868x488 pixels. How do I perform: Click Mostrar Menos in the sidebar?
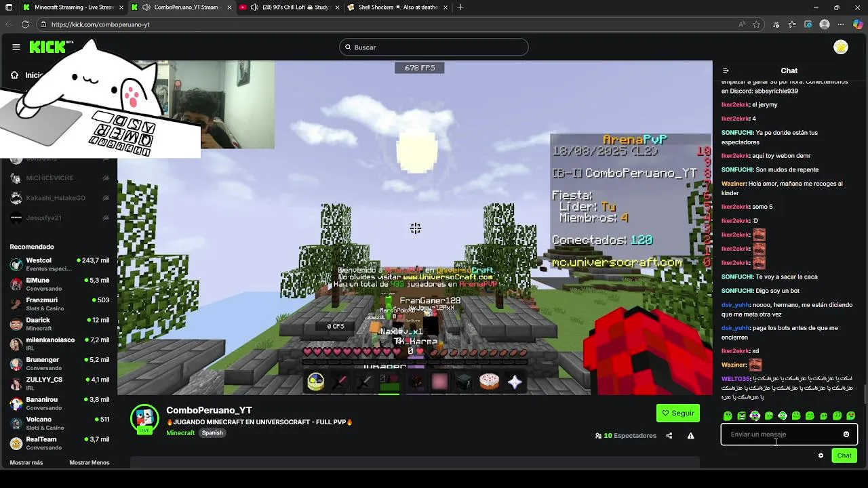(89, 463)
